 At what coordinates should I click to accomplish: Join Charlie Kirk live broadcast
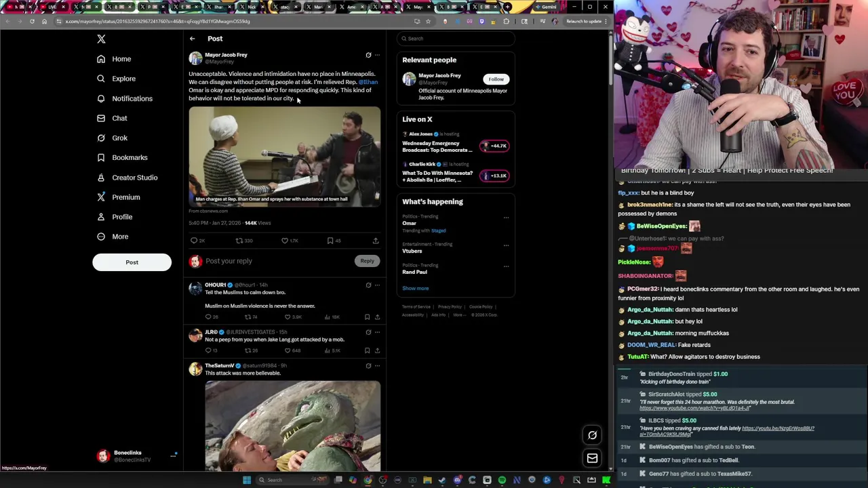[494, 176]
